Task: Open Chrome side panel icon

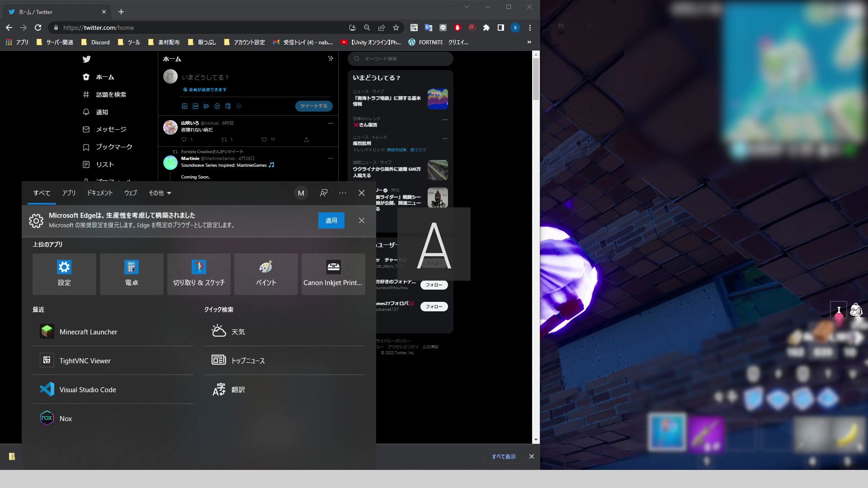Action: pyautogui.click(x=501, y=28)
